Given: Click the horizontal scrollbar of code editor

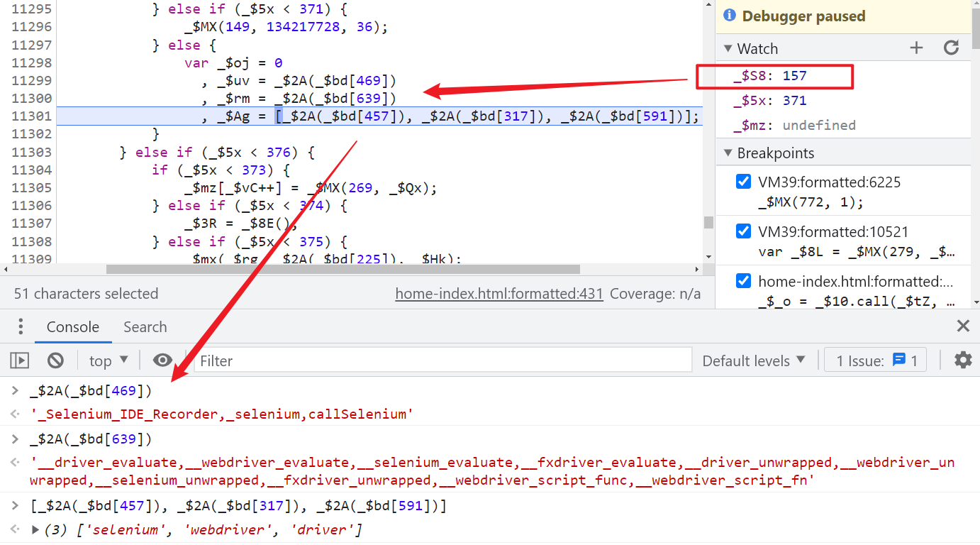Looking at the screenshot, I should click(343, 270).
